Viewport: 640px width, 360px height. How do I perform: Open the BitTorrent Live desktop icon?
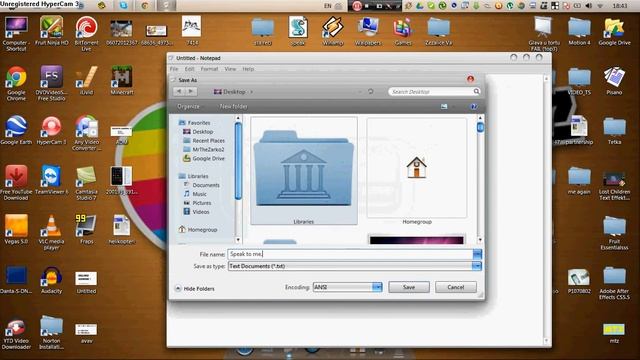pyautogui.click(x=87, y=33)
